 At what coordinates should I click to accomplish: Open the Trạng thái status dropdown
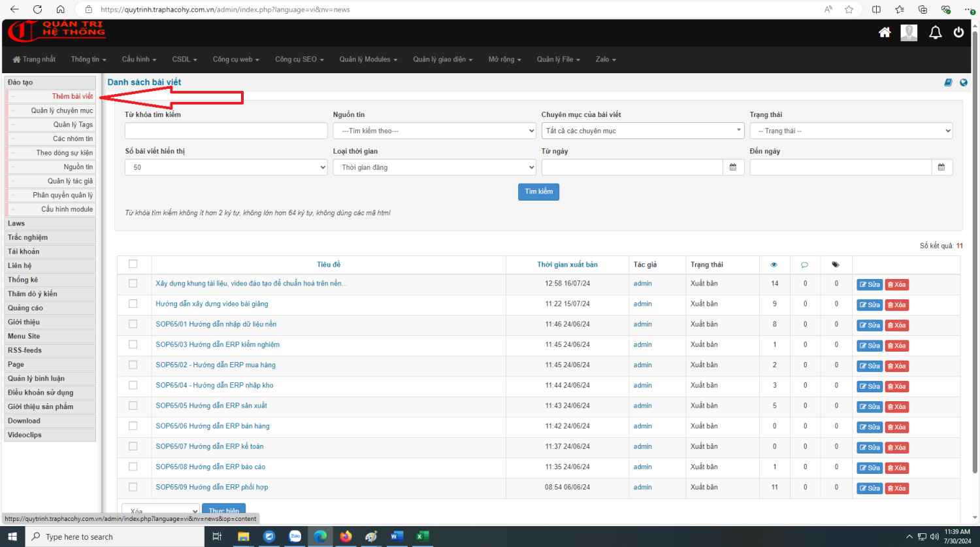pos(851,131)
